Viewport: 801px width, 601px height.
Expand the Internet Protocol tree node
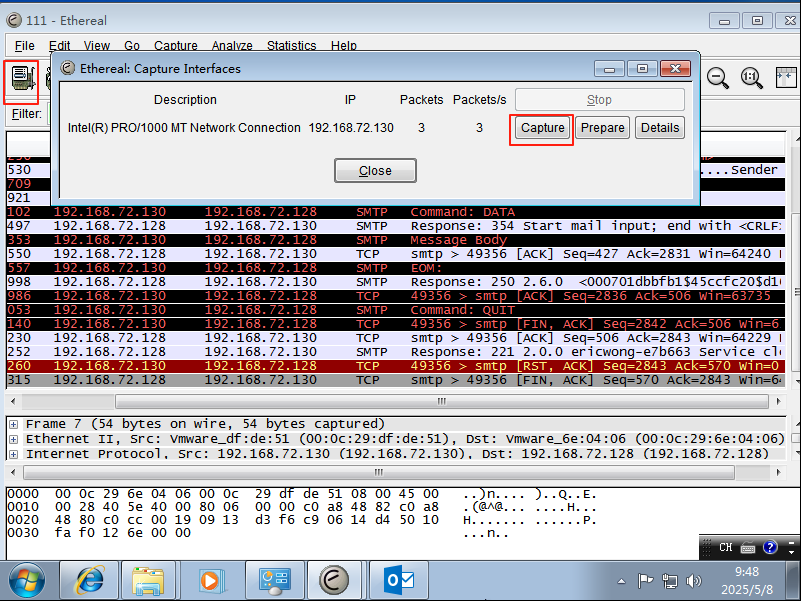13,454
